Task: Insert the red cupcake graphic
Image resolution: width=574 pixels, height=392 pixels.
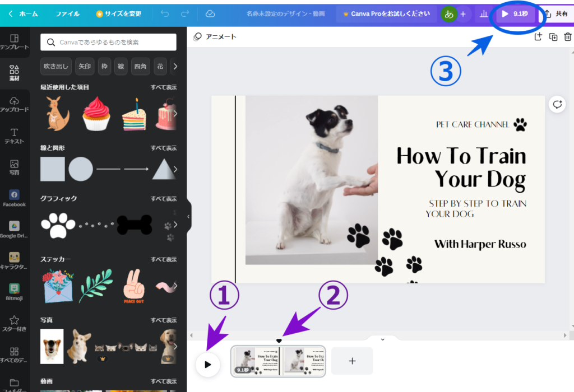Action: pos(96,114)
